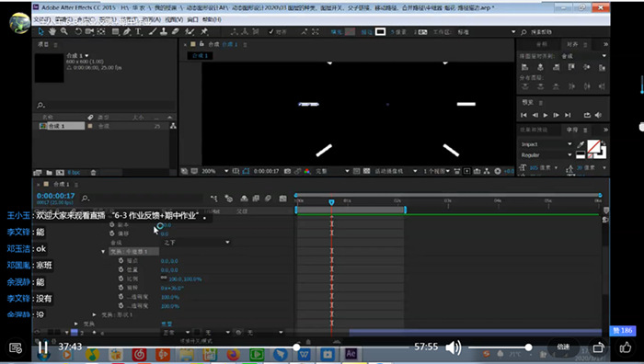Expand the 变换 transform group in timeline

point(76,324)
